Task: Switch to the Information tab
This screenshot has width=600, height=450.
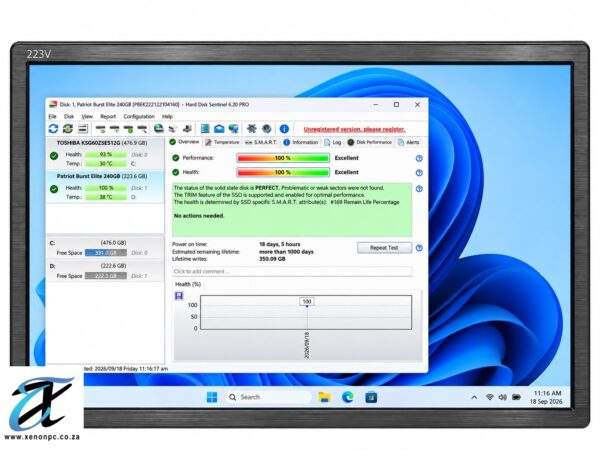Action: (300, 142)
